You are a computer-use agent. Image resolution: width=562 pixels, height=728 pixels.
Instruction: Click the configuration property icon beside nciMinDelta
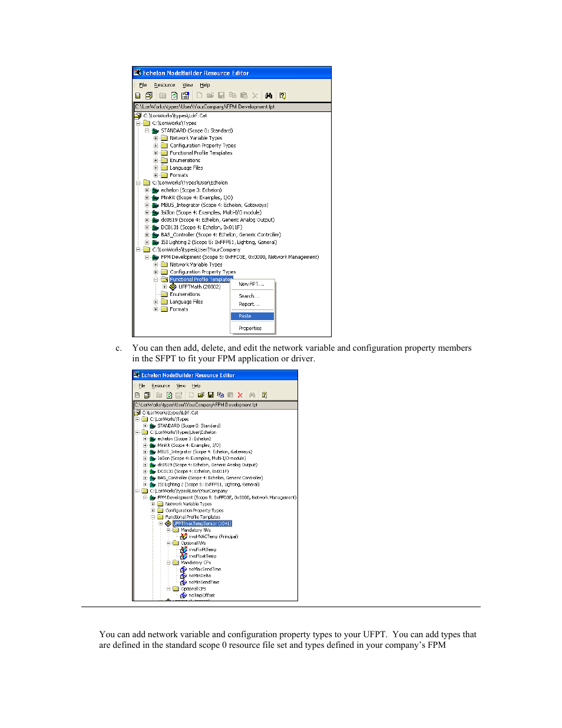click(184, 575)
